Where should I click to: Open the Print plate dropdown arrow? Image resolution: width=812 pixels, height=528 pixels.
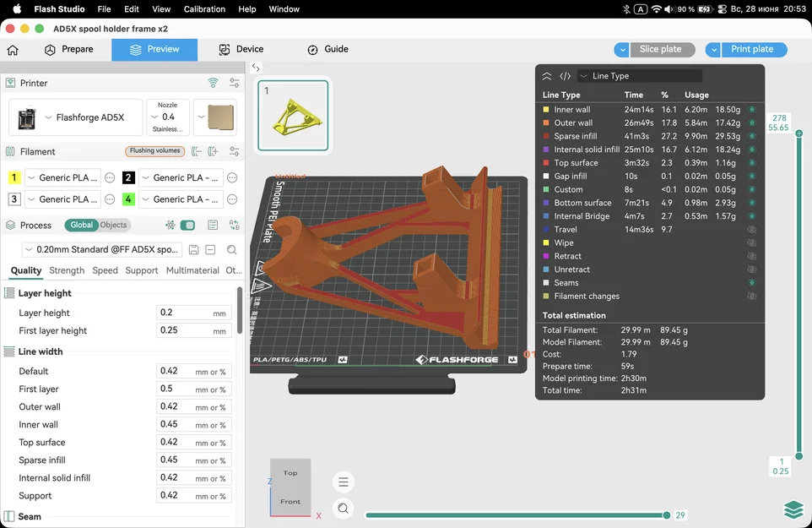coord(713,50)
